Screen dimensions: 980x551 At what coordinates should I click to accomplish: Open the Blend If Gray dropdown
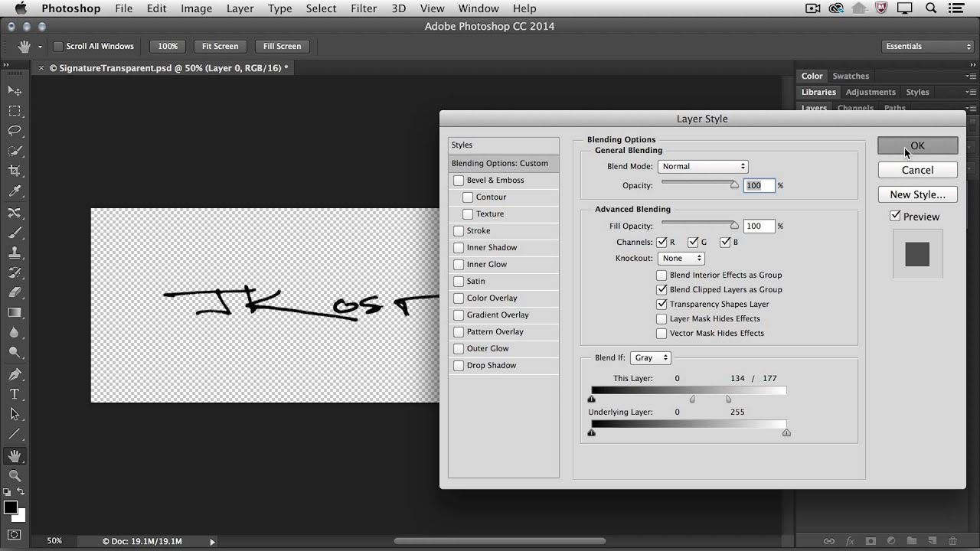point(650,357)
